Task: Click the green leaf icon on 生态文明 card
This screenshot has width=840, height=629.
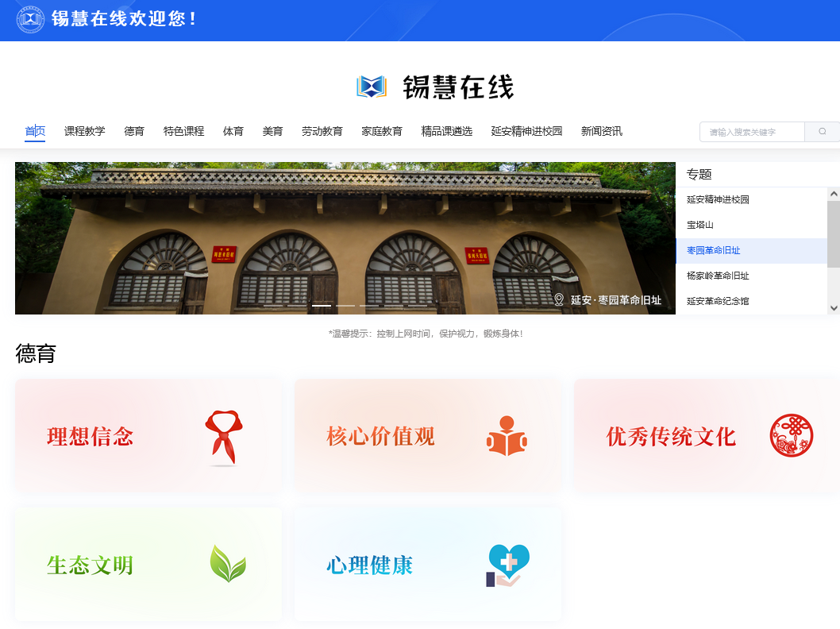Action: (x=227, y=564)
